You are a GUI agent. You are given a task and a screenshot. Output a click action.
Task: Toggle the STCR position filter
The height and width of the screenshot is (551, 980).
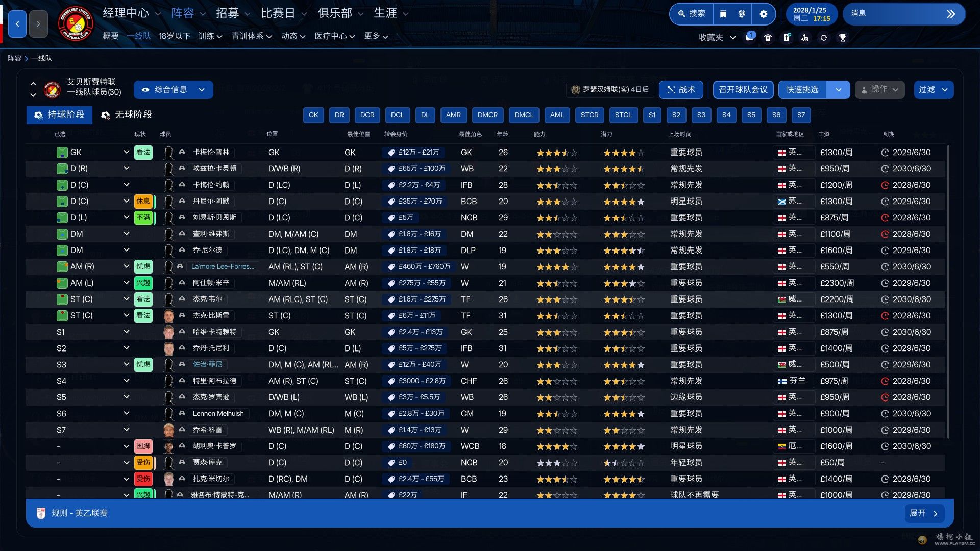[589, 115]
